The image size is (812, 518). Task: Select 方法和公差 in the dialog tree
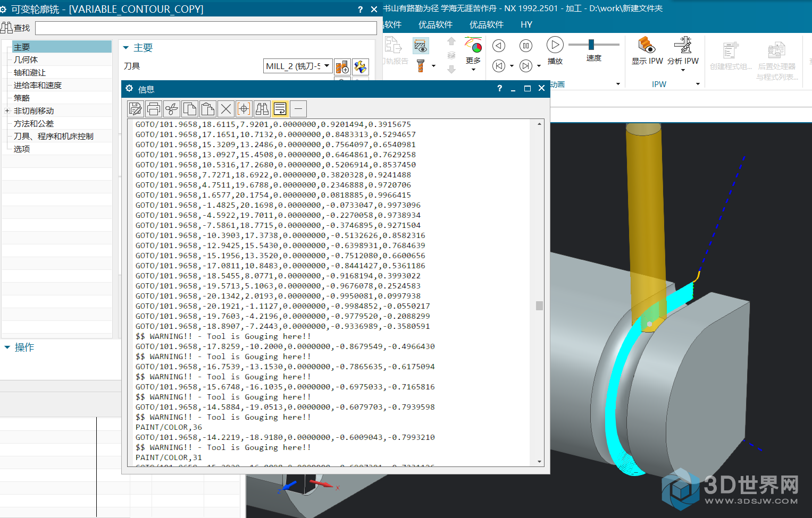[x=34, y=124]
